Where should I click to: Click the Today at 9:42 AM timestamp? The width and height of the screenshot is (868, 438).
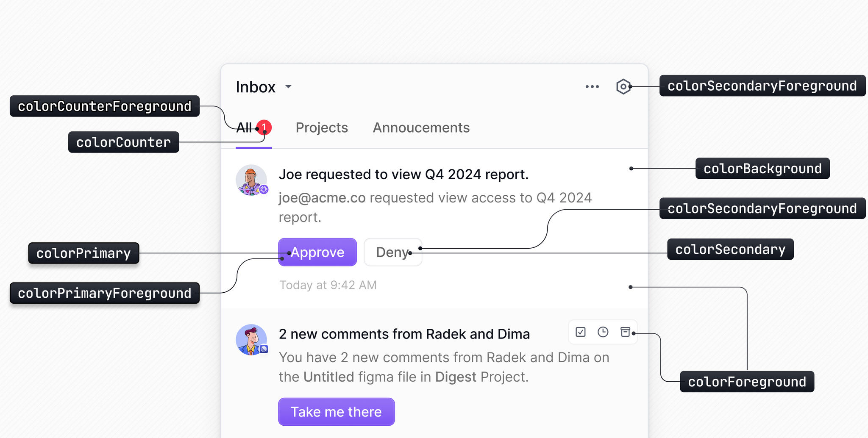(328, 285)
